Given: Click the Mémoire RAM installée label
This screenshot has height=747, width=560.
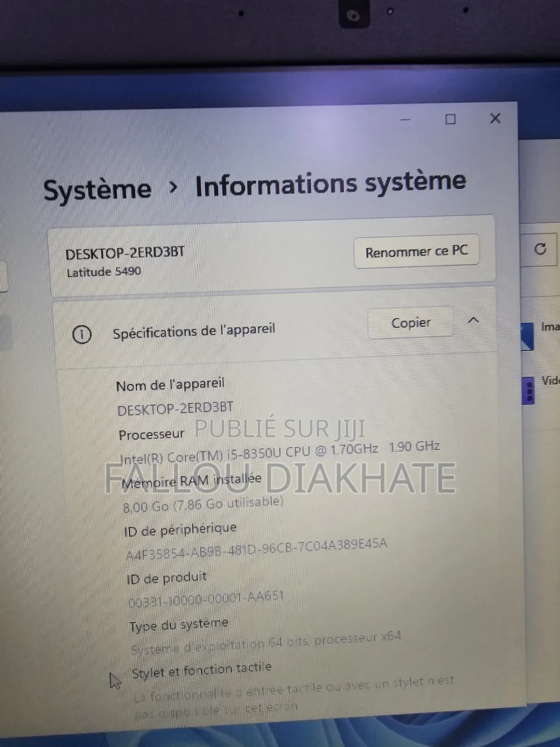Looking at the screenshot, I should tap(191, 480).
